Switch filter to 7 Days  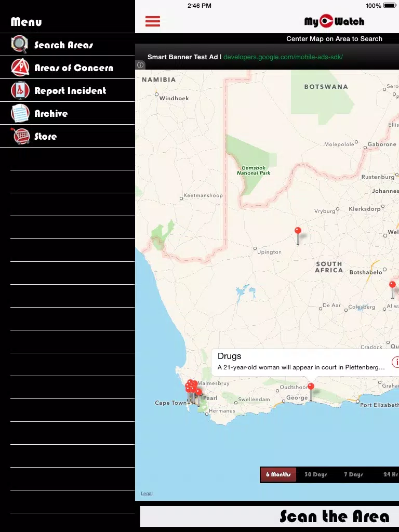(353, 474)
